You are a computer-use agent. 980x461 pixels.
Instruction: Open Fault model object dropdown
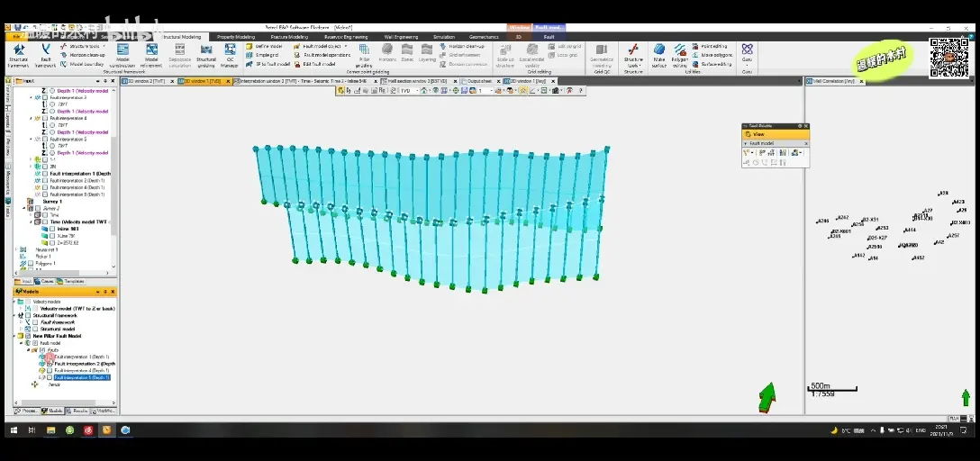click(x=322, y=46)
